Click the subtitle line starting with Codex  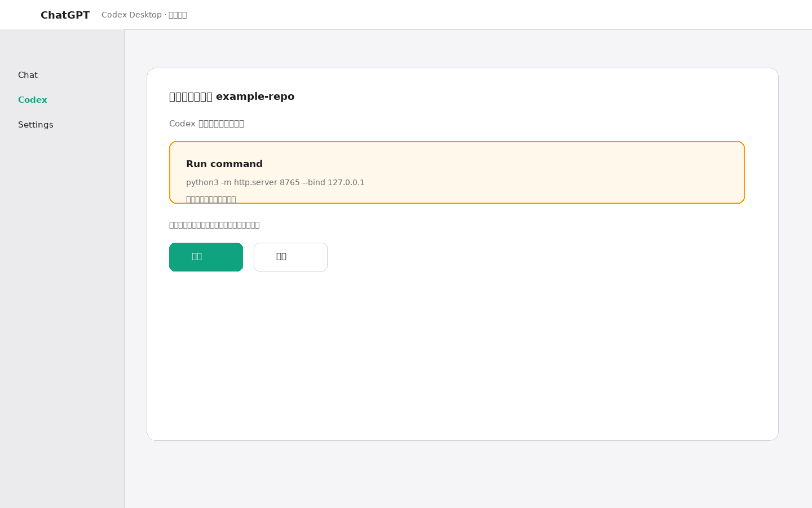click(206, 124)
